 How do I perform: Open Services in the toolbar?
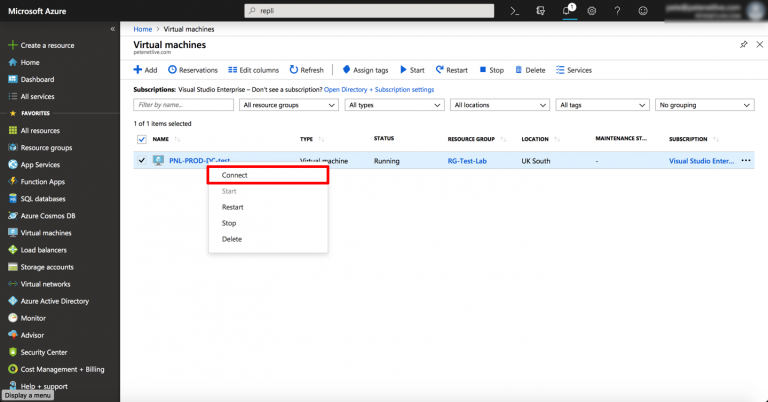coord(574,70)
